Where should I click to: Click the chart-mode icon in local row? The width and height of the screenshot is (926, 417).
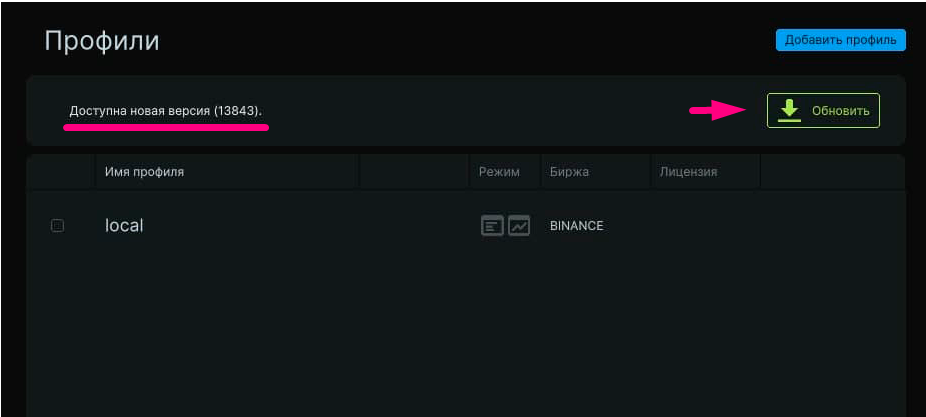519,226
